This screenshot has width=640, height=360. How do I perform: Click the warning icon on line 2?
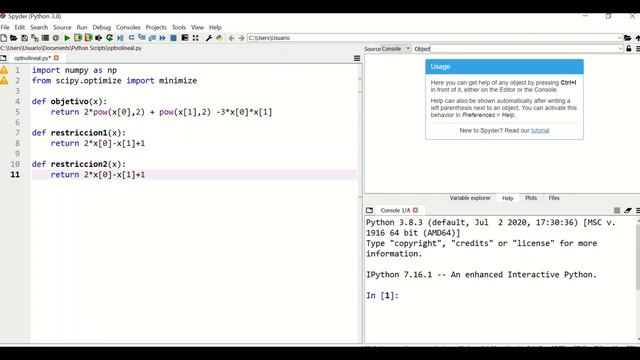tap(4, 80)
